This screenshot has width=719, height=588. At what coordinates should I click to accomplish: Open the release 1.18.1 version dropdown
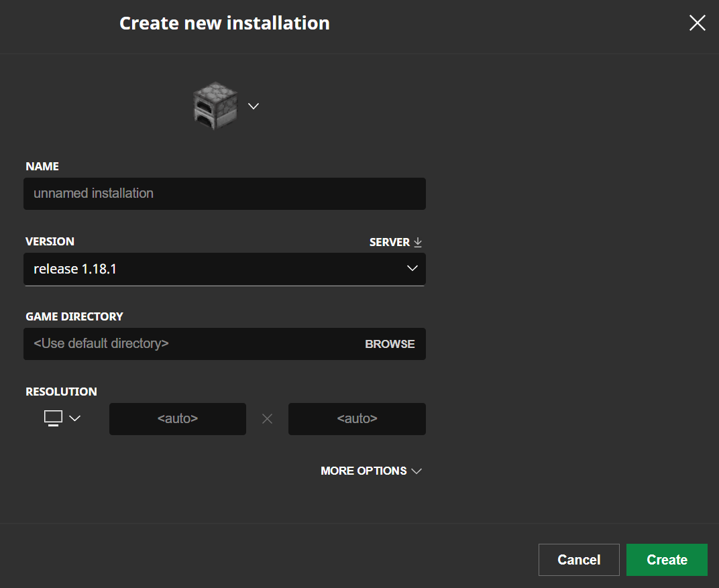tap(215, 269)
